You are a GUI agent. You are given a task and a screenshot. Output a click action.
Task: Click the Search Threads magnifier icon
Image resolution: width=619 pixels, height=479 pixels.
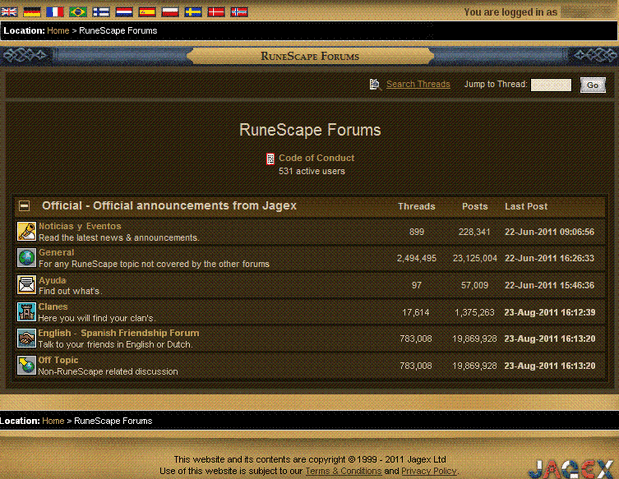coord(375,84)
